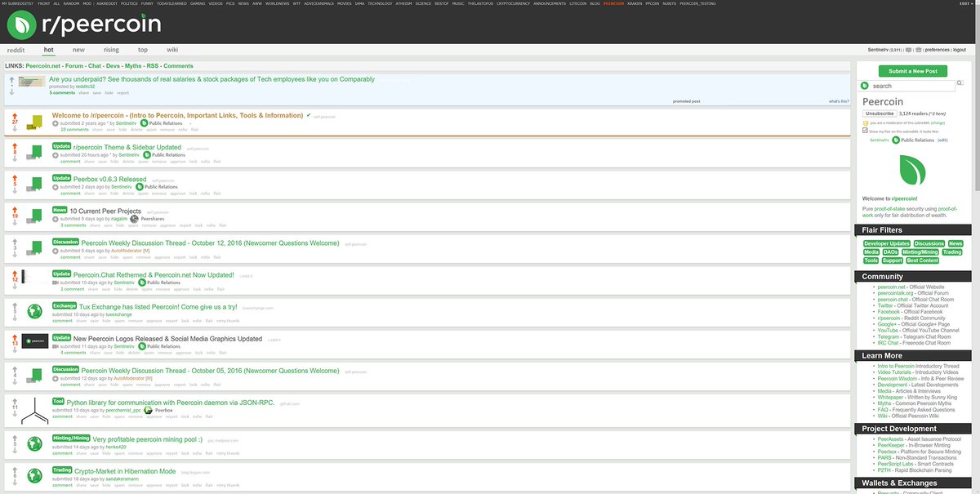Image resolution: width=980 pixels, height=494 pixels.
Task: Expand the 10 Current Peer Projects post
Action: click(x=55, y=219)
